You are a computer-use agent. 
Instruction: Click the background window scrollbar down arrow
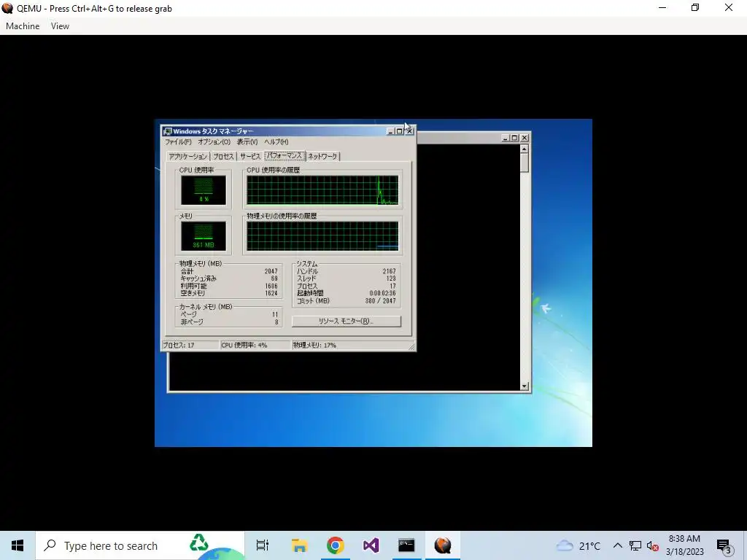pyautogui.click(x=525, y=386)
